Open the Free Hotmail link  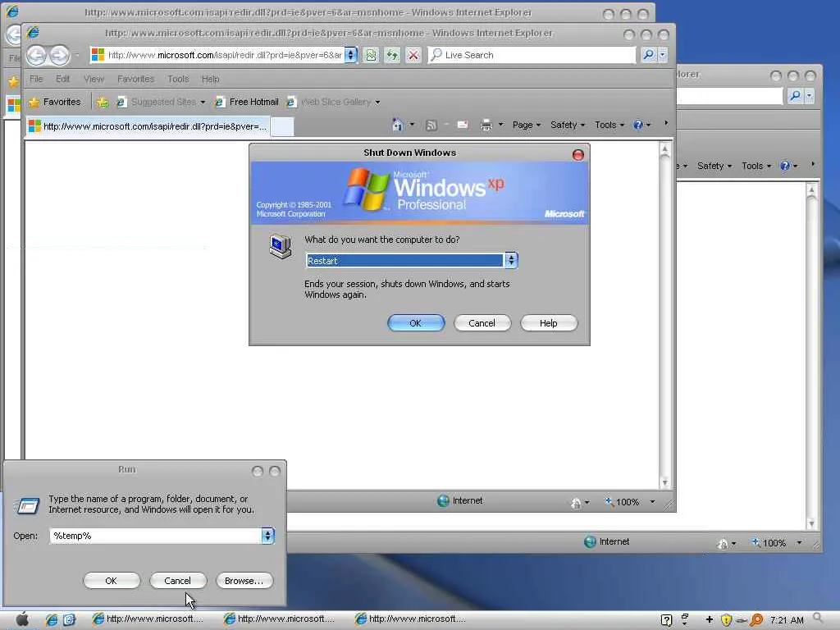point(246,102)
